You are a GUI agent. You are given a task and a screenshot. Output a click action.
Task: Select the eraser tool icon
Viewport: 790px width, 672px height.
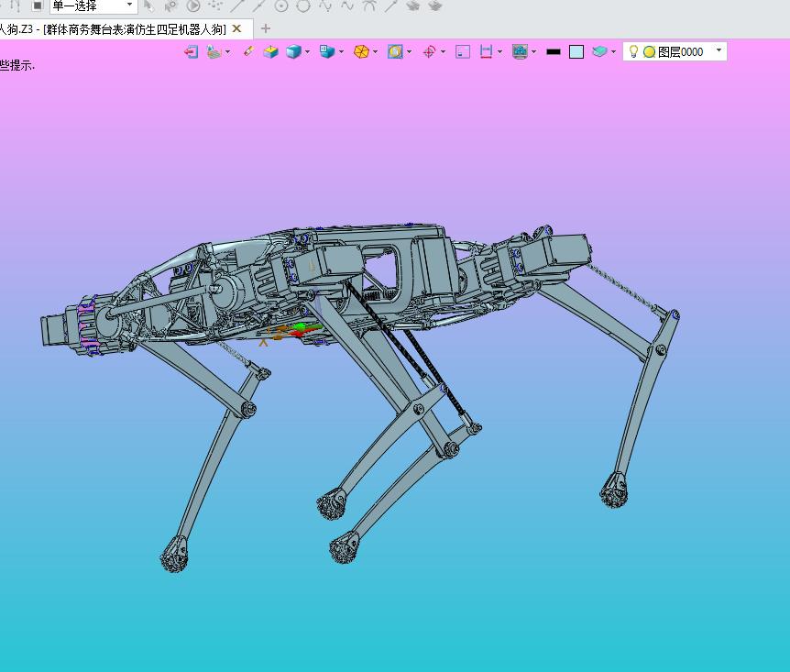pos(248,51)
